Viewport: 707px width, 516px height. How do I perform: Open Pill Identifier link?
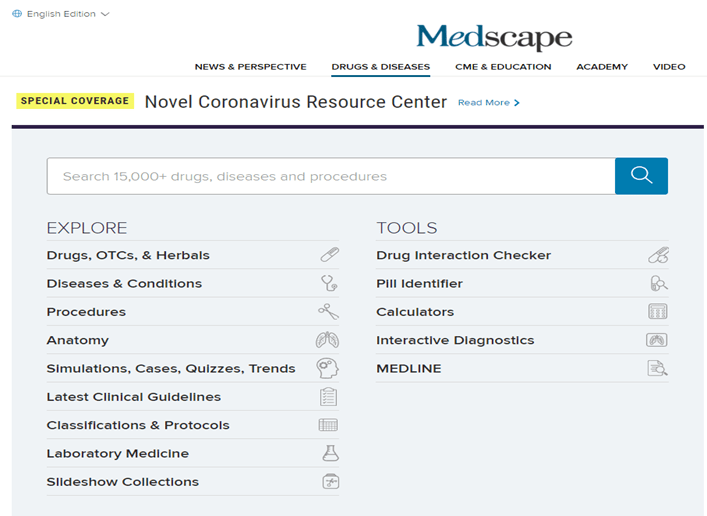point(419,284)
